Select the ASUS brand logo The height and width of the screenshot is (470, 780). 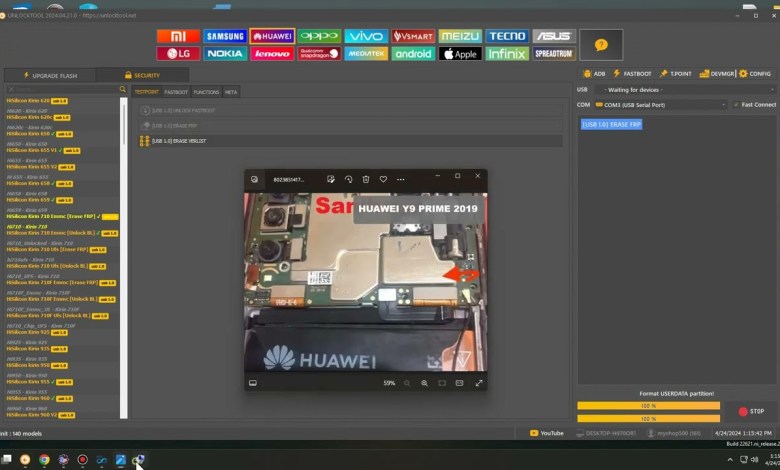[x=554, y=36]
